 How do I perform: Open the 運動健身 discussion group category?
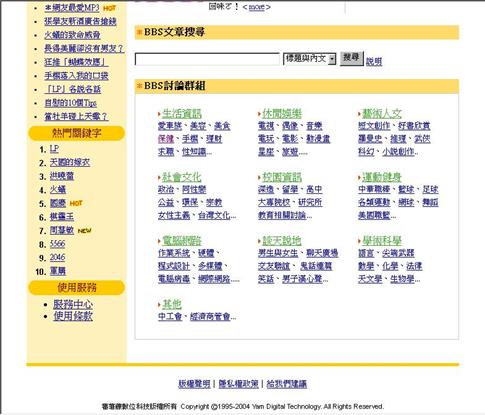coord(382,177)
